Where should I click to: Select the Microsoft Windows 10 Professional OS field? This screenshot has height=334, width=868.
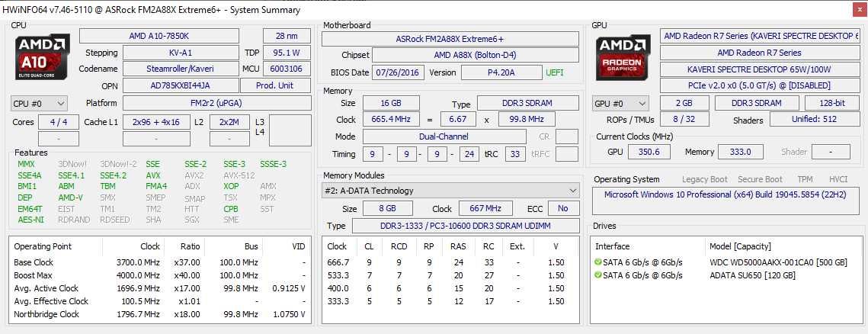[x=725, y=201]
